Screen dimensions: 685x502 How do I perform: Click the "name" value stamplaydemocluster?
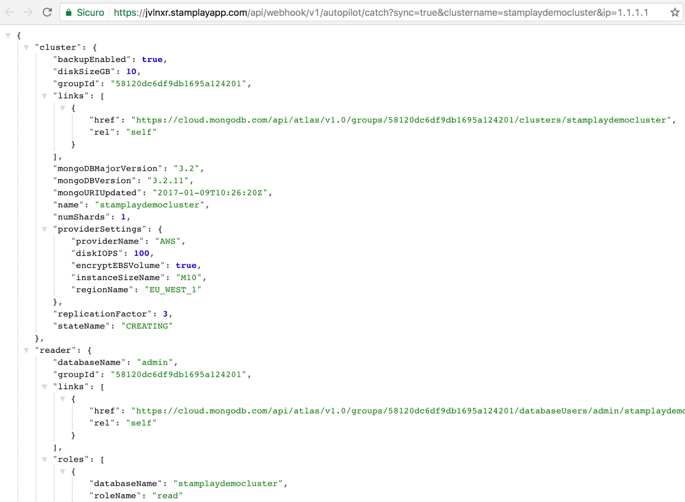149,205
